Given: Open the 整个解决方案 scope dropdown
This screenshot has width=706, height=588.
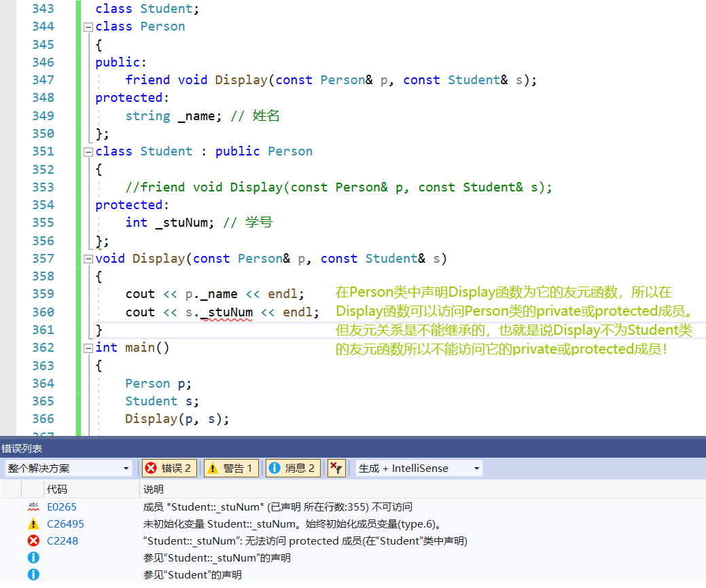Looking at the screenshot, I should [x=69, y=468].
